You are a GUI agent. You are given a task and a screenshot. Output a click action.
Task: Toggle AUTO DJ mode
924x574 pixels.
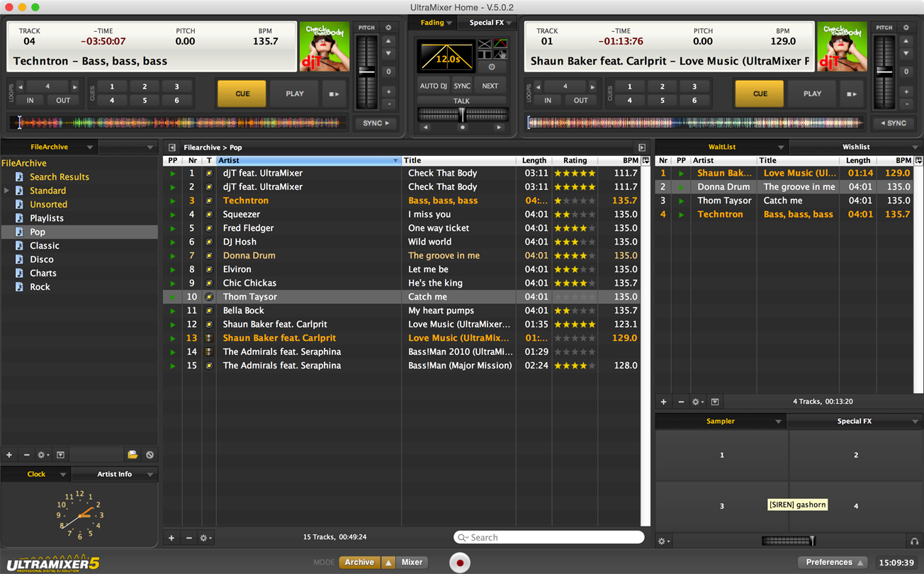(434, 86)
